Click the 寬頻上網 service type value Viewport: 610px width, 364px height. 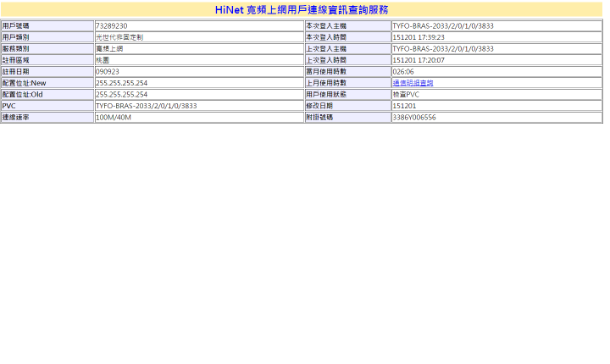coord(109,48)
